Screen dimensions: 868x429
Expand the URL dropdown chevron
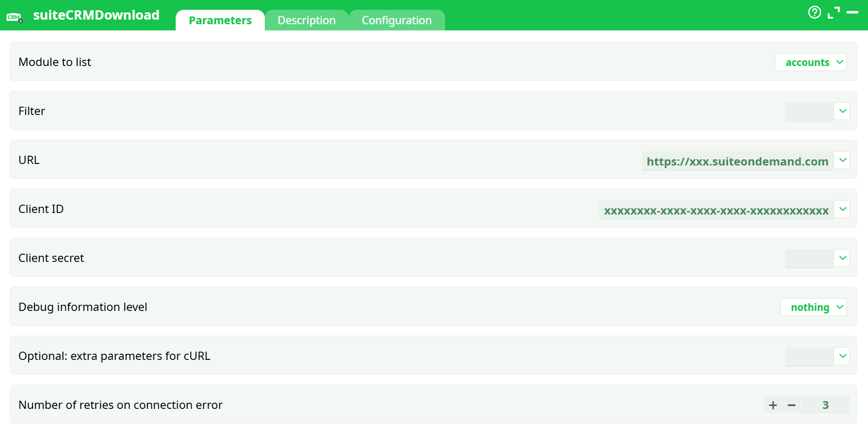(842, 160)
